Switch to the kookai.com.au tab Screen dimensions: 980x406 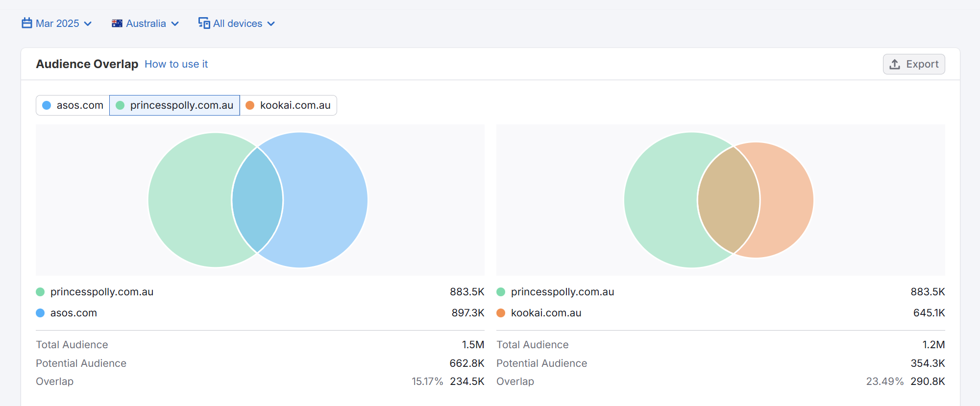[288, 105]
